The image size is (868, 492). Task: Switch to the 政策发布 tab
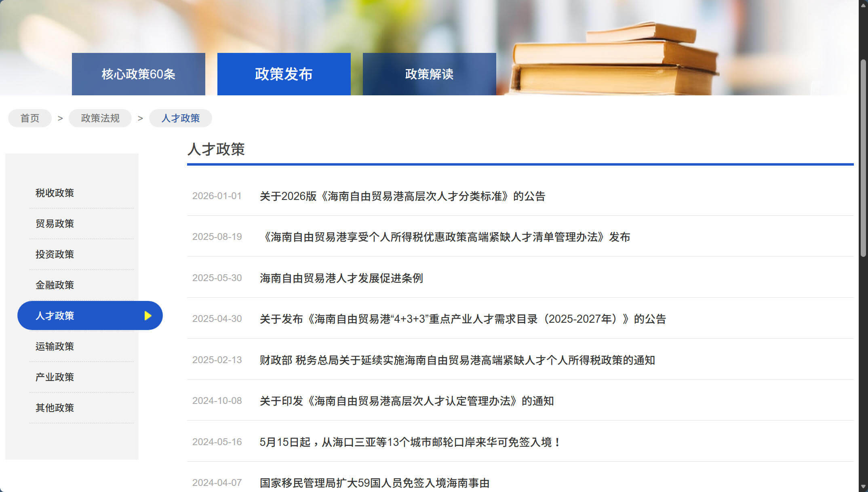(x=284, y=74)
